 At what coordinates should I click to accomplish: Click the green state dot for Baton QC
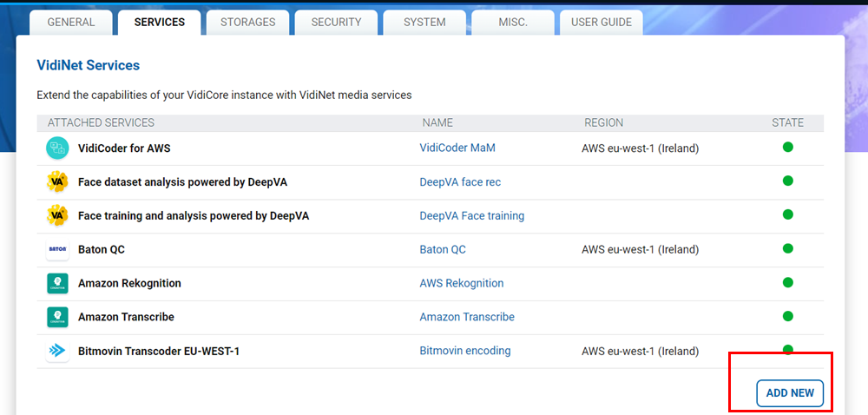(x=787, y=249)
